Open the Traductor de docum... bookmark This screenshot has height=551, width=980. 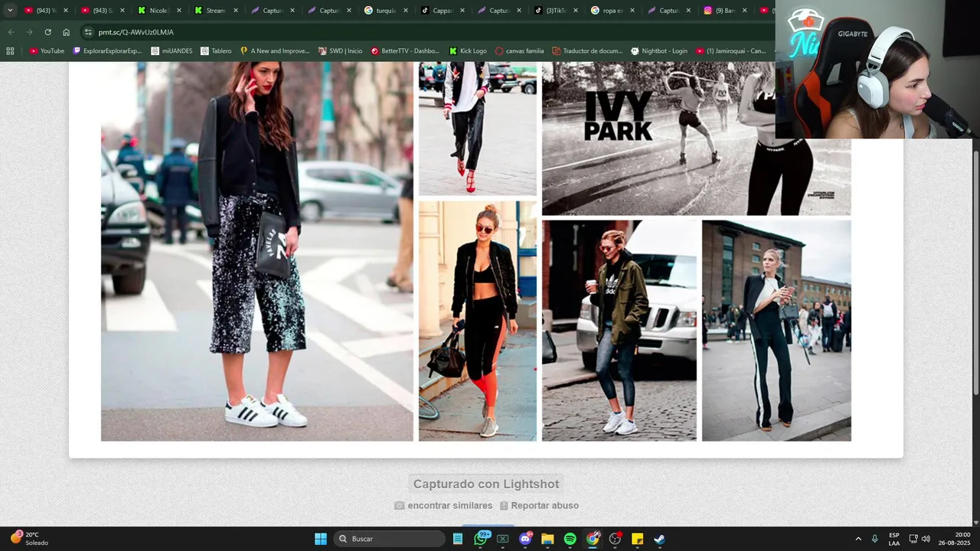pyautogui.click(x=587, y=51)
